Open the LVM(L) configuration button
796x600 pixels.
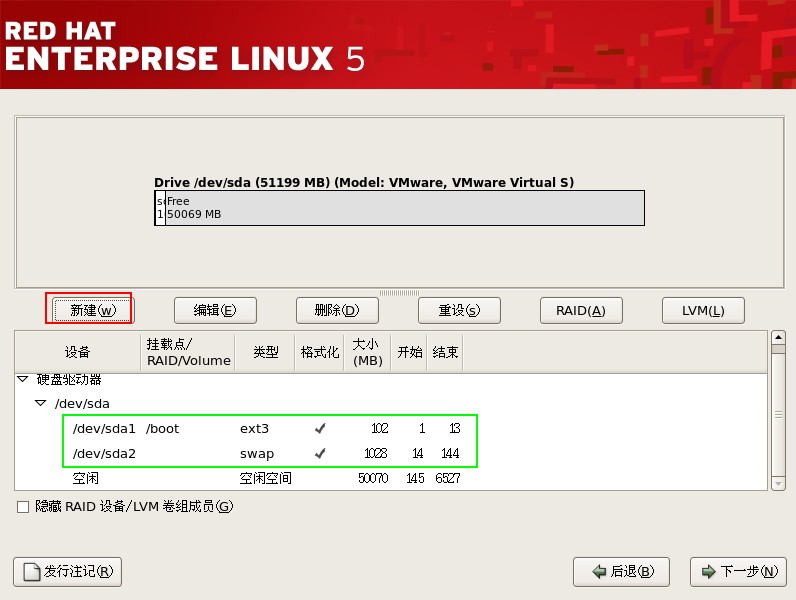click(703, 310)
